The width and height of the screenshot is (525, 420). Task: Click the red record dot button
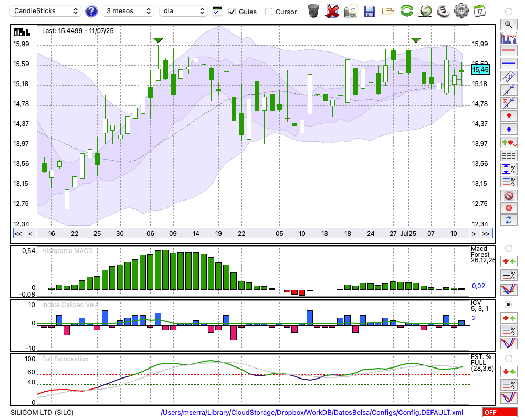tap(509, 208)
